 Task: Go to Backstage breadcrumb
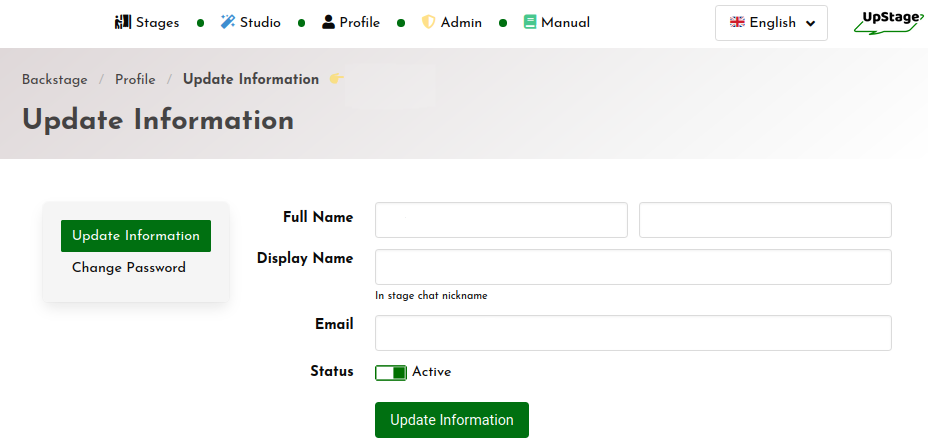[x=54, y=79]
